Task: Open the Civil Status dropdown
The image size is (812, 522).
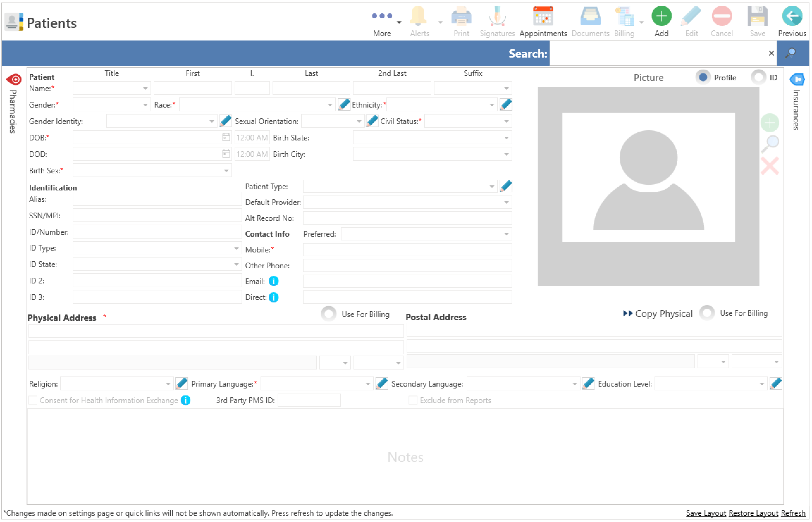Action: [506, 121]
